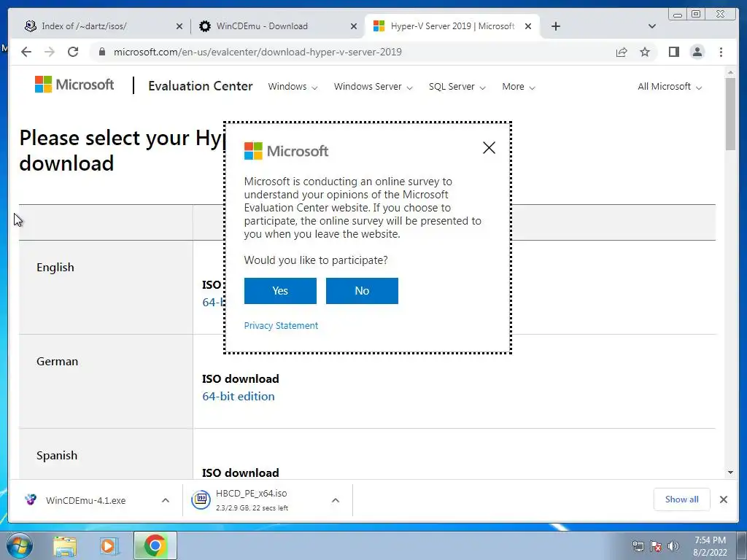Expand the Windows nav menu
The height and width of the screenshot is (560, 747).
coord(293,87)
